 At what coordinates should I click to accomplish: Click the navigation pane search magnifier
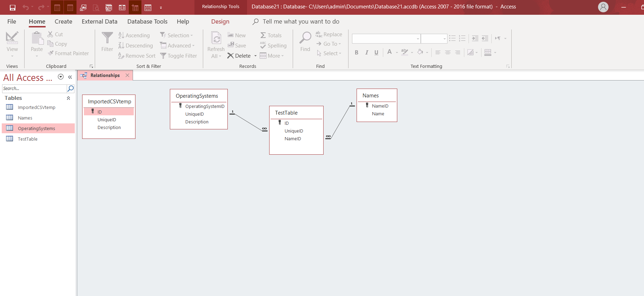[71, 89]
